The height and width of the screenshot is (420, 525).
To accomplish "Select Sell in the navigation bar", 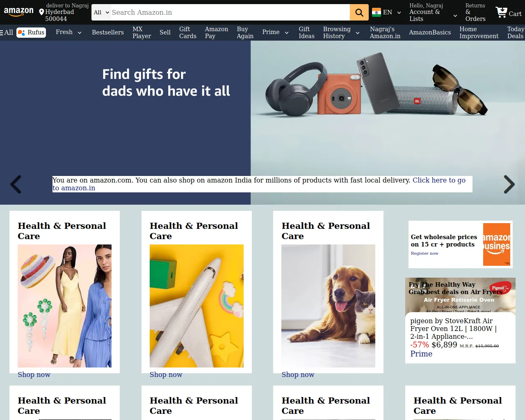I will [165, 32].
